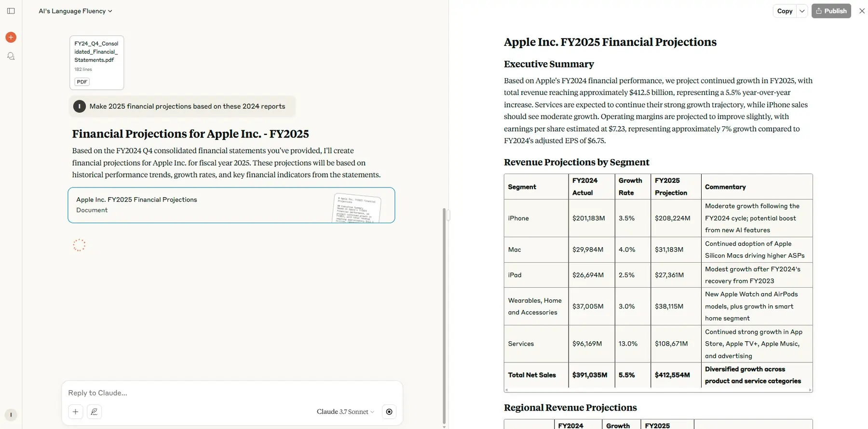Viewport: 868px width, 429px height.
Task: Click the Executive Summary heading
Action: [549, 64]
